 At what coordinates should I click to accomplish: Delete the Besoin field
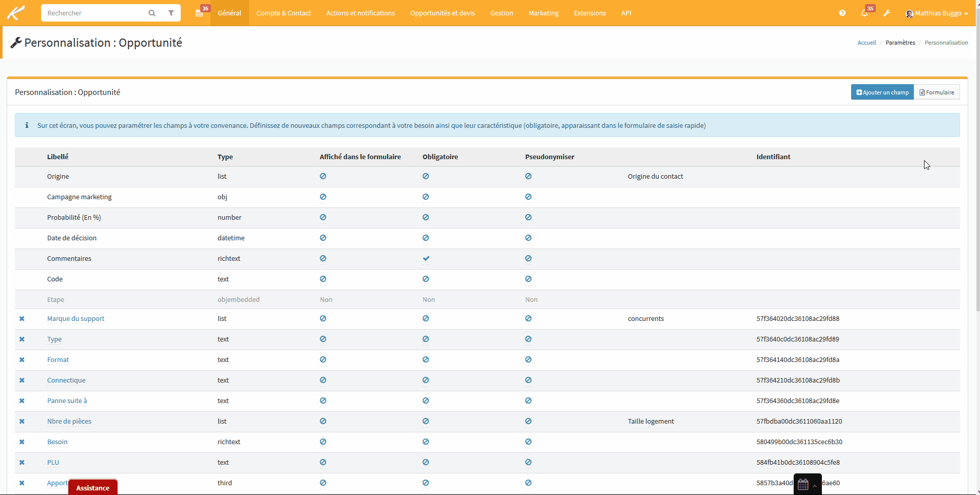pos(22,442)
